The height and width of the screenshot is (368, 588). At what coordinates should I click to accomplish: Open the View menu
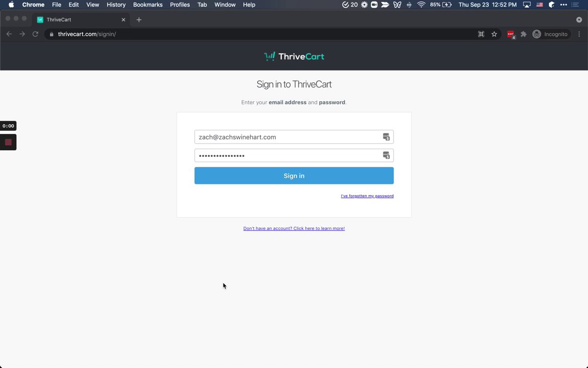pyautogui.click(x=92, y=5)
